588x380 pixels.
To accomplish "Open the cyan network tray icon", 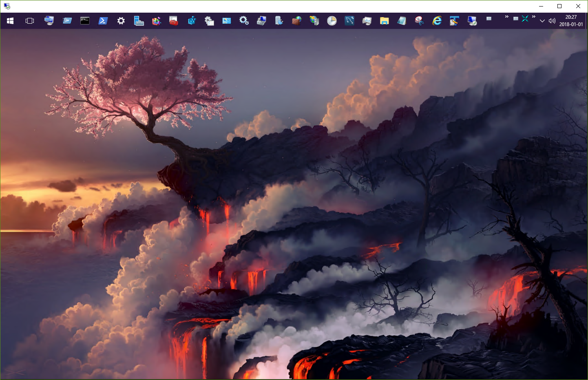I will coord(525,19).
